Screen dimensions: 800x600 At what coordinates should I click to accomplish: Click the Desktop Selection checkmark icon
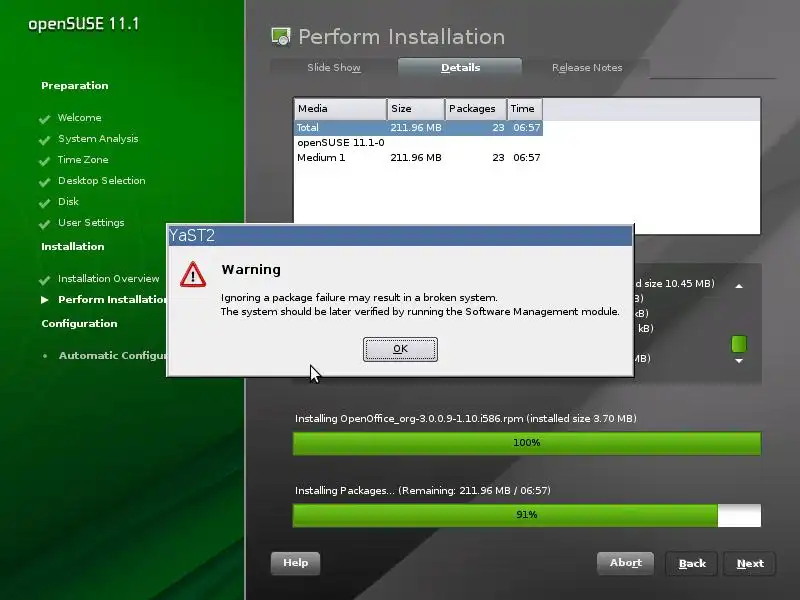pos(44,182)
